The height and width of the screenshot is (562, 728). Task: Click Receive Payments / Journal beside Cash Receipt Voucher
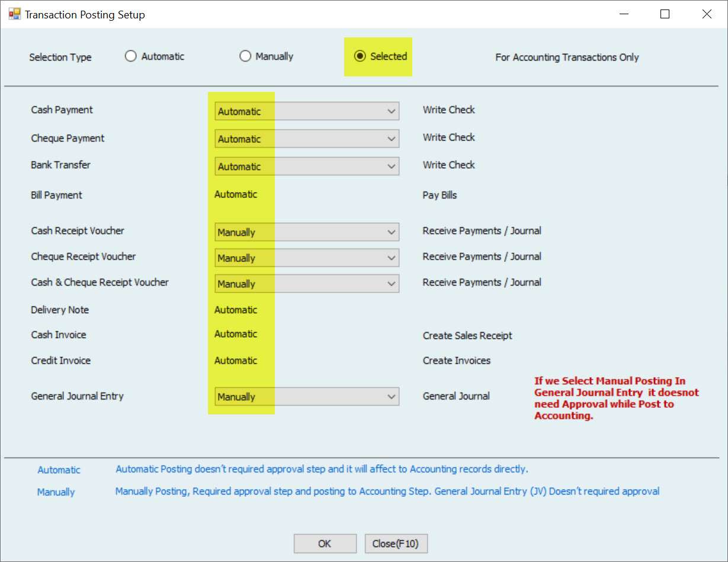coord(482,231)
